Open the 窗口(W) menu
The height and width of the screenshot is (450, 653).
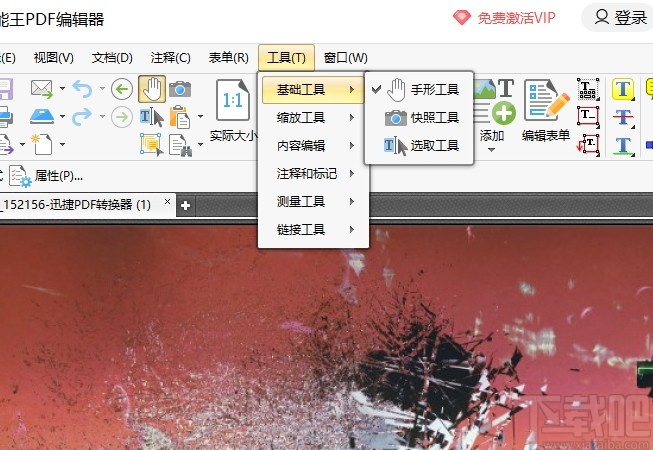click(x=346, y=58)
